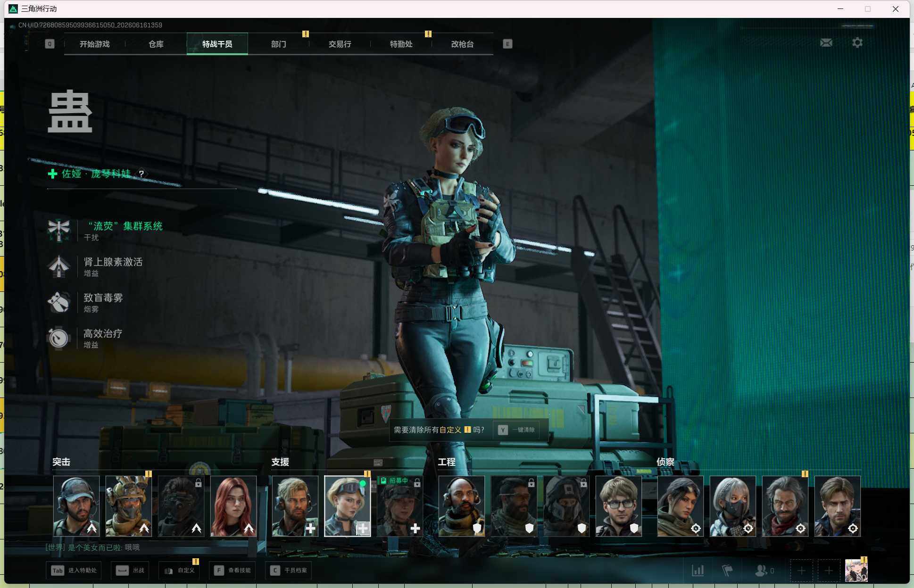Select red-haired female assault operator
Viewport: 914px width, 588px height.
click(x=233, y=506)
